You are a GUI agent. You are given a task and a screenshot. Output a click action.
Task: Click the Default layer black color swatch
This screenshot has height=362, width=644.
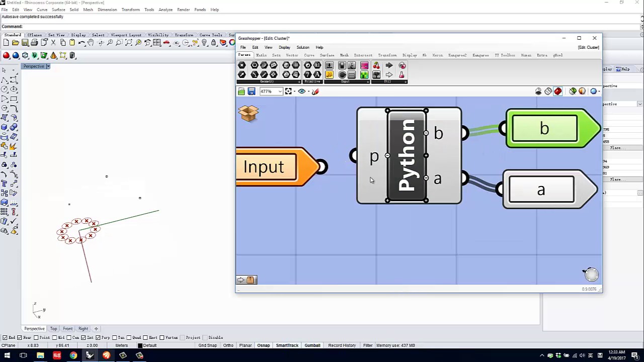pos(141,345)
